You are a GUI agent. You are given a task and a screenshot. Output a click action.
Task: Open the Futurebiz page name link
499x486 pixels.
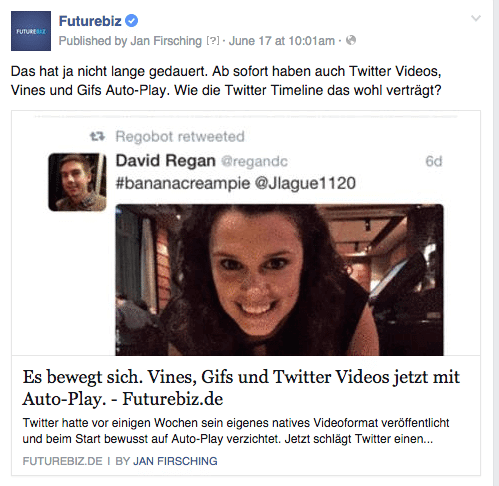coord(90,21)
